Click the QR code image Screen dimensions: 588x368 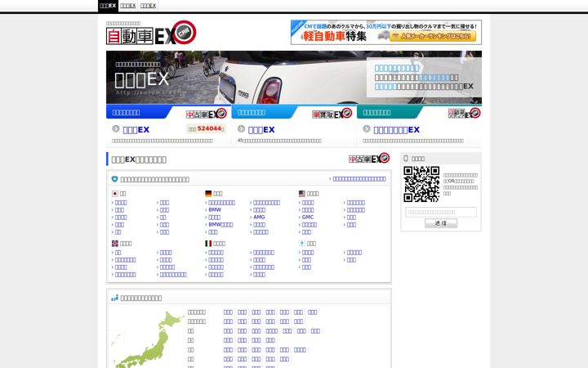point(421,184)
